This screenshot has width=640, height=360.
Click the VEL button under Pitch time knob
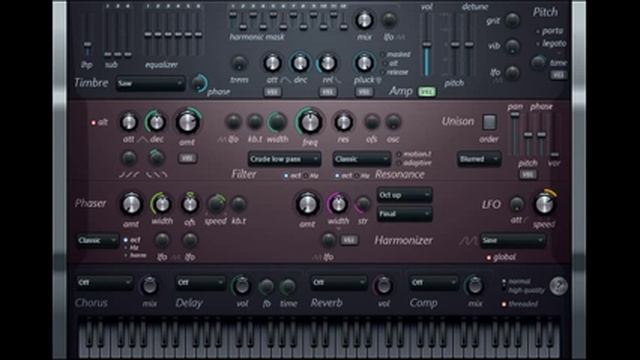[x=558, y=75]
